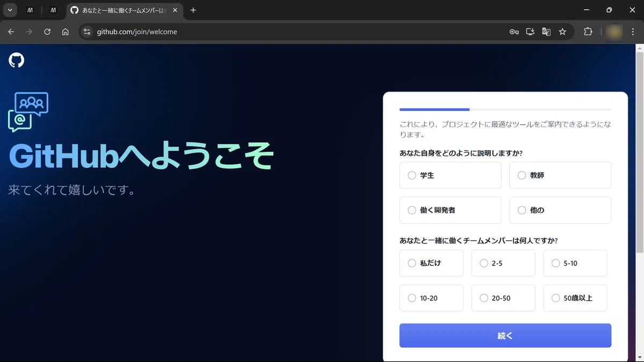Bookmark this page with the star
This screenshot has width=644, height=362.
[562, 32]
